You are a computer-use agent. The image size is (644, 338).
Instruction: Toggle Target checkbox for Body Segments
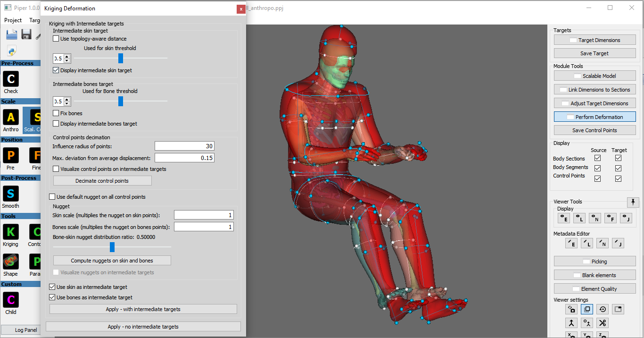(x=619, y=169)
